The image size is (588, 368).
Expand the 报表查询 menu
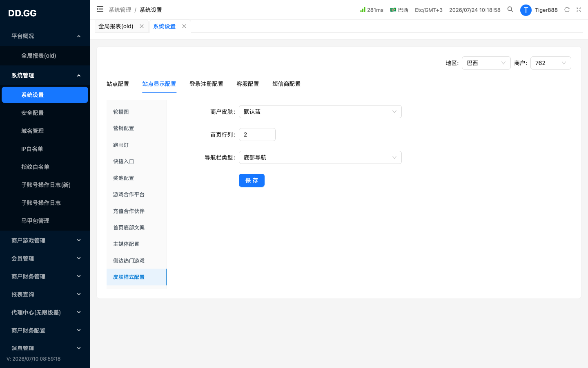[45, 294]
